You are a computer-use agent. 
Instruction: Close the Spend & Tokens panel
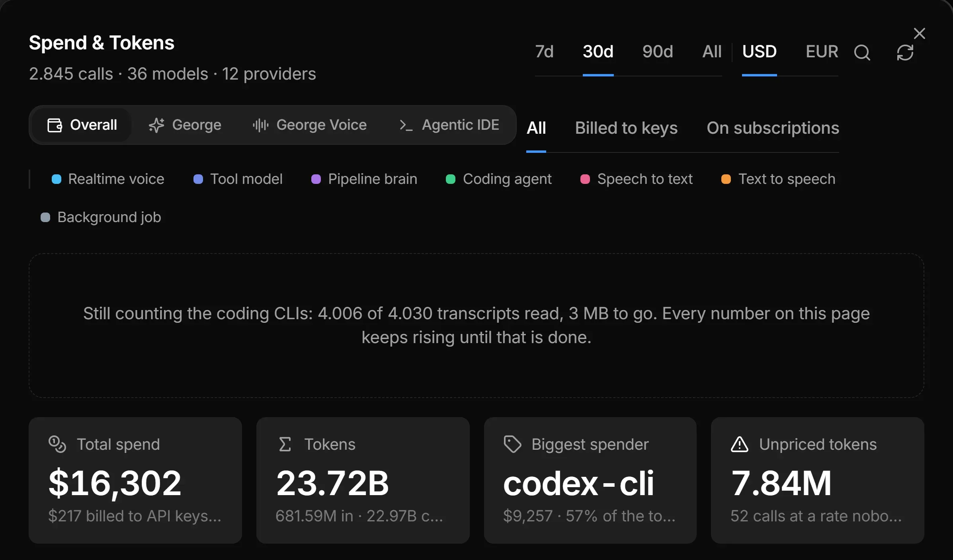click(x=919, y=33)
